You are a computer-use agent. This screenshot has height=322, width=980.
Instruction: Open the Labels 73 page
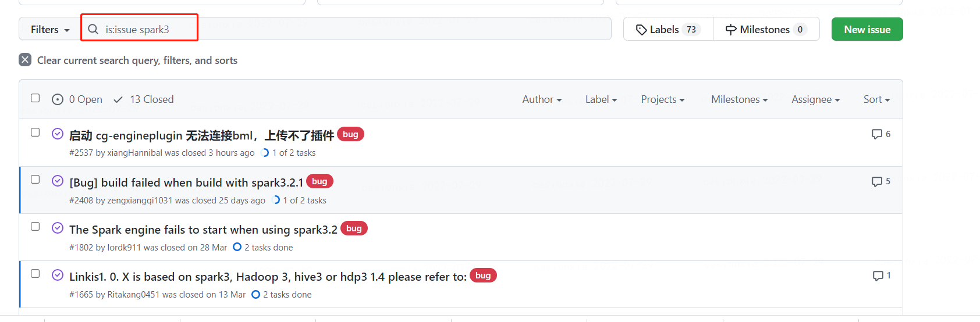(x=667, y=29)
